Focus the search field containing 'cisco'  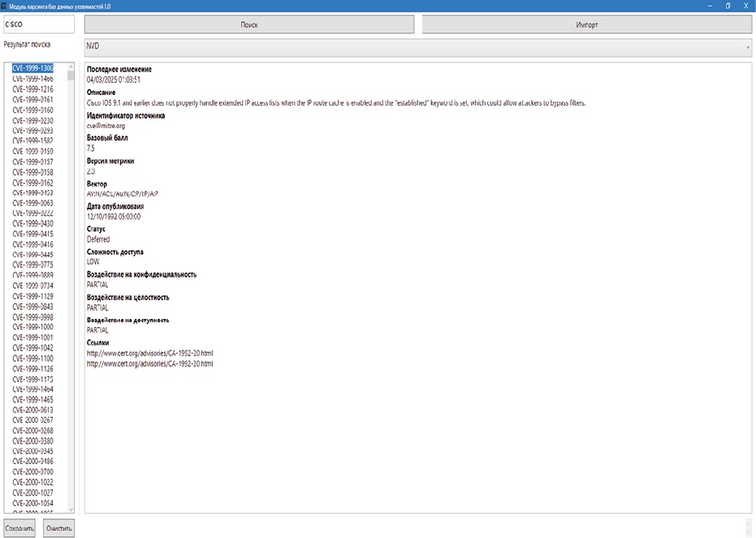[39, 24]
